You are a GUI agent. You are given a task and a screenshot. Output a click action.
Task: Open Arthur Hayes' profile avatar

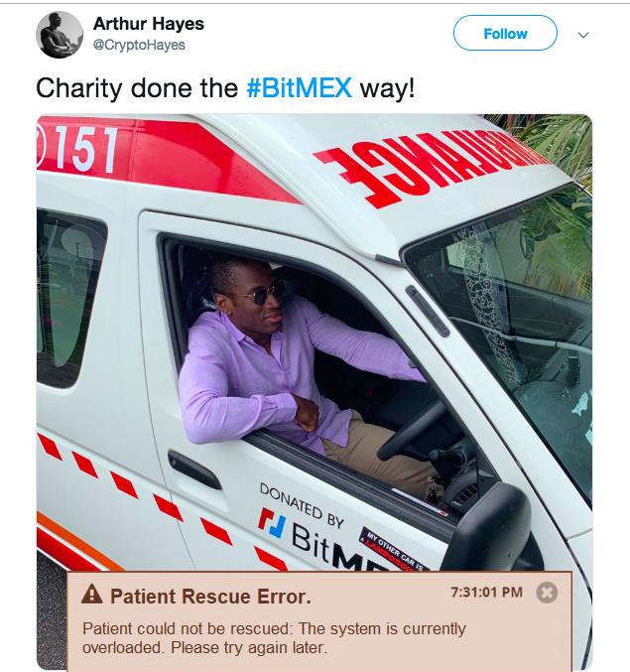pos(60,35)
